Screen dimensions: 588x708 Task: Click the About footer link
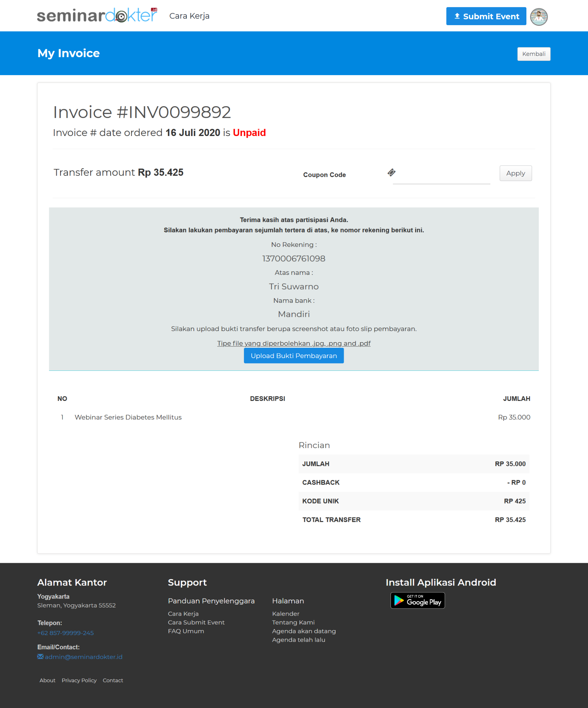47,680
